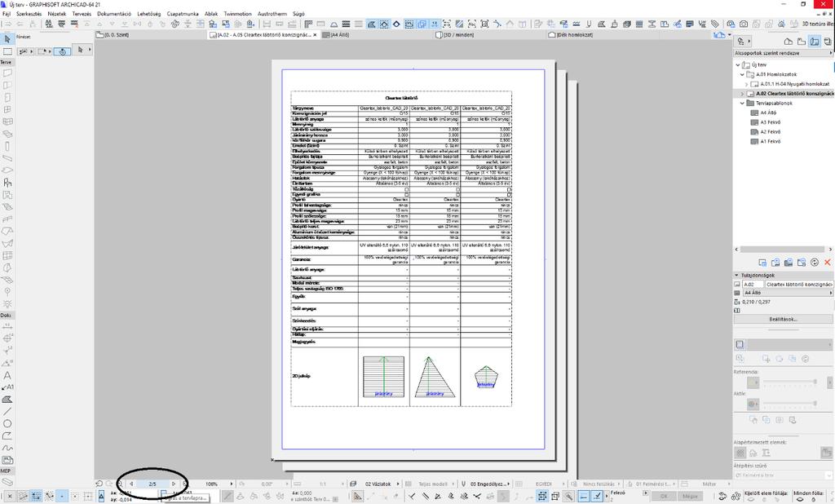The width and height of the screenshot is (835, 504).
Task: Click the 03 Engedélyez... pen set button
Action: [486, 484]
